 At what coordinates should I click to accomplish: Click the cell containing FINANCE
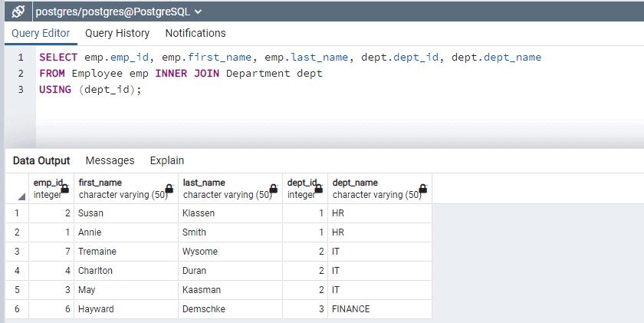350,309
